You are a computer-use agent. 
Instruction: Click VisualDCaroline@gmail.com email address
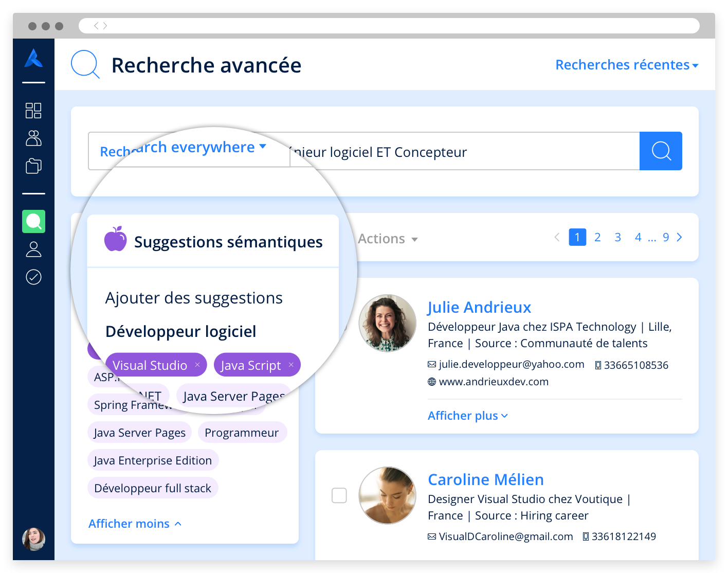pyautogui.click(x=506, y=536)
